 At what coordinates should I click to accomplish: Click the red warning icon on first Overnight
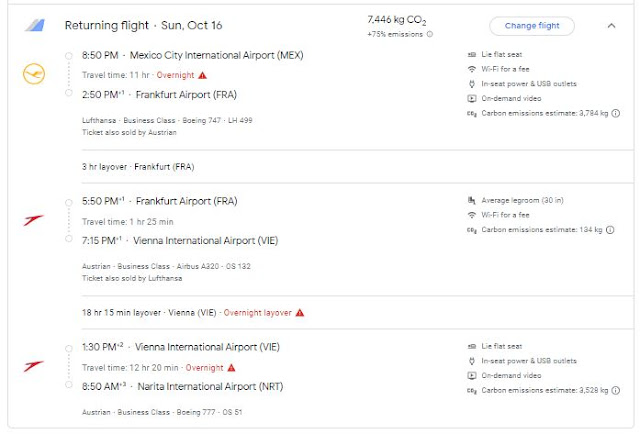(x=203, y=75)
